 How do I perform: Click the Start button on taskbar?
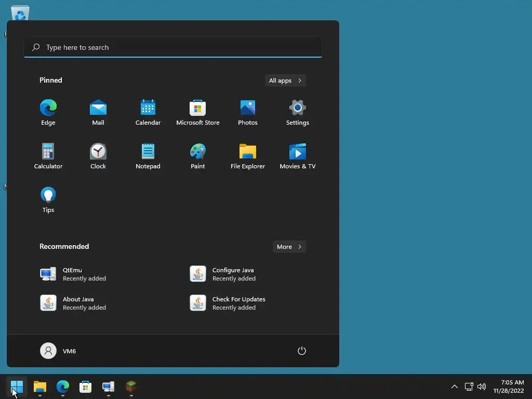pos(17,386)
